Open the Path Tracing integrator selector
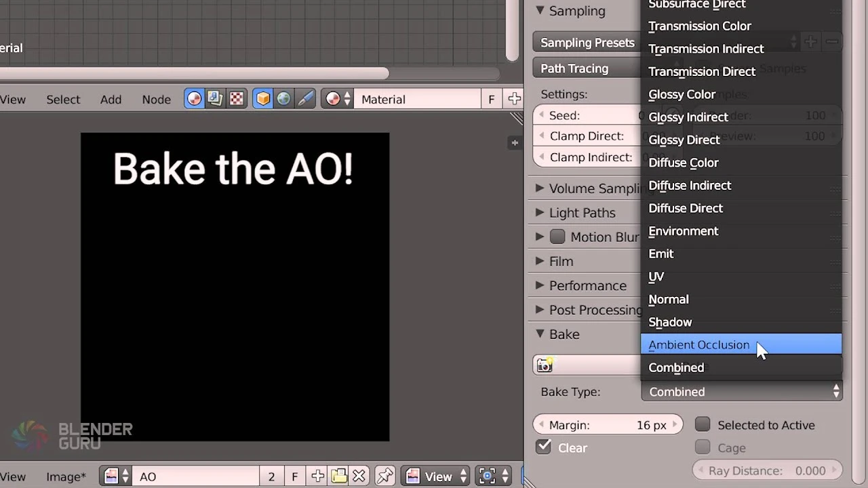The image size is (868, 488). (x=587, y=68)
